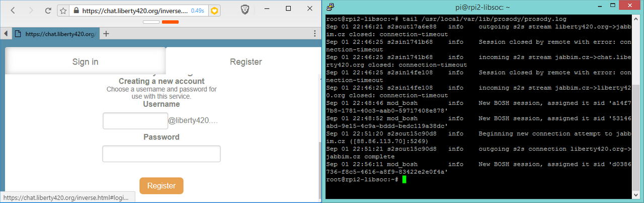This screenshot has width=644, height=203.
Task: Open the browser three-dot tab menu
Action: (x=314, y=33)
